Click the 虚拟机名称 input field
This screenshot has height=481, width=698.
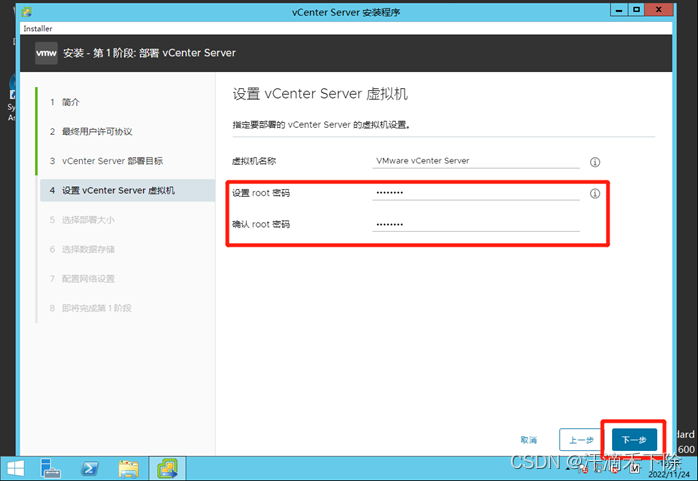point(476,161)
